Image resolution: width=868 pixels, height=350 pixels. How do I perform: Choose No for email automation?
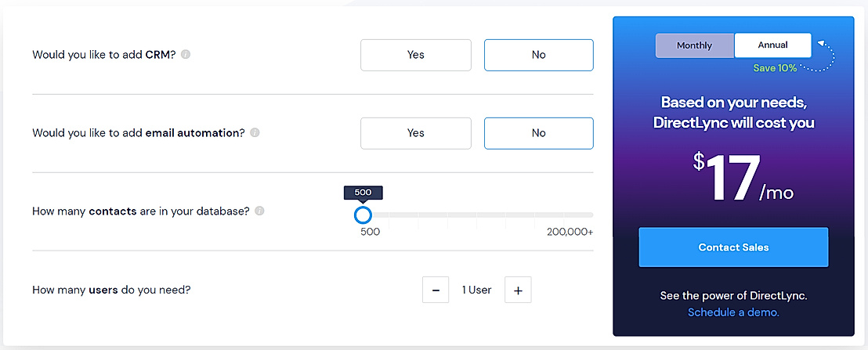coord(538,133)
